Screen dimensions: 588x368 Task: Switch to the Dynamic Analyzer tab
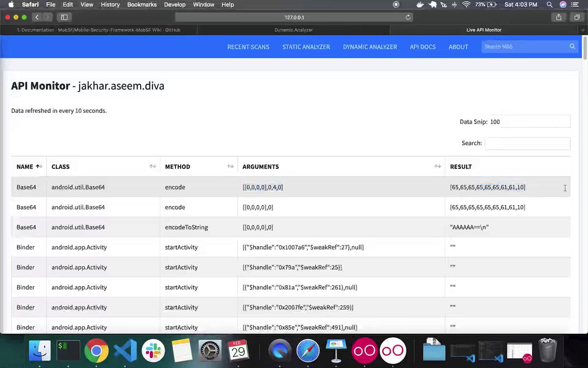(294, 29)
